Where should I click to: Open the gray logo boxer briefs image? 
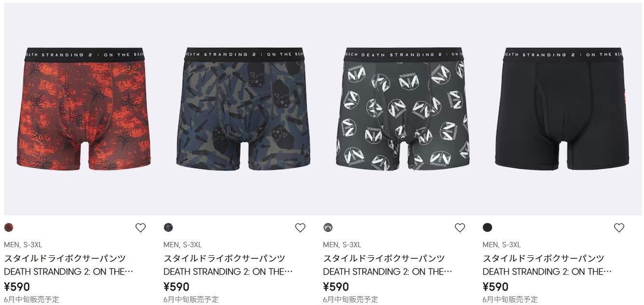tap(402, 109)
